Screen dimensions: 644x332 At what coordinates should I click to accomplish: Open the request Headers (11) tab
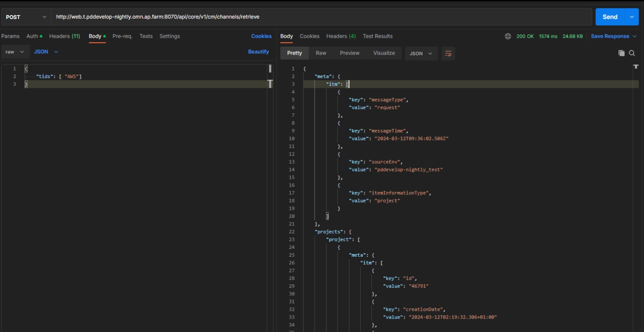click(65, 36)
